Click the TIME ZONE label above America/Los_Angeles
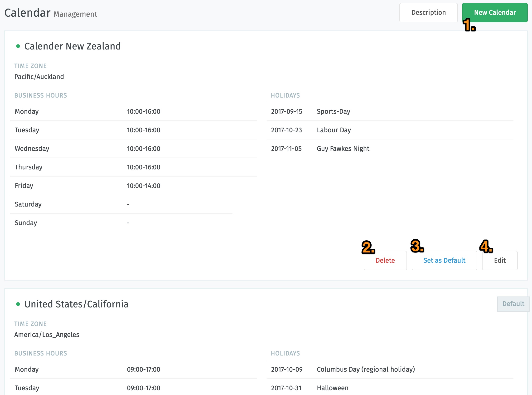Image resolution: width=532 pixels, height=395 pixels. [30, 324]
